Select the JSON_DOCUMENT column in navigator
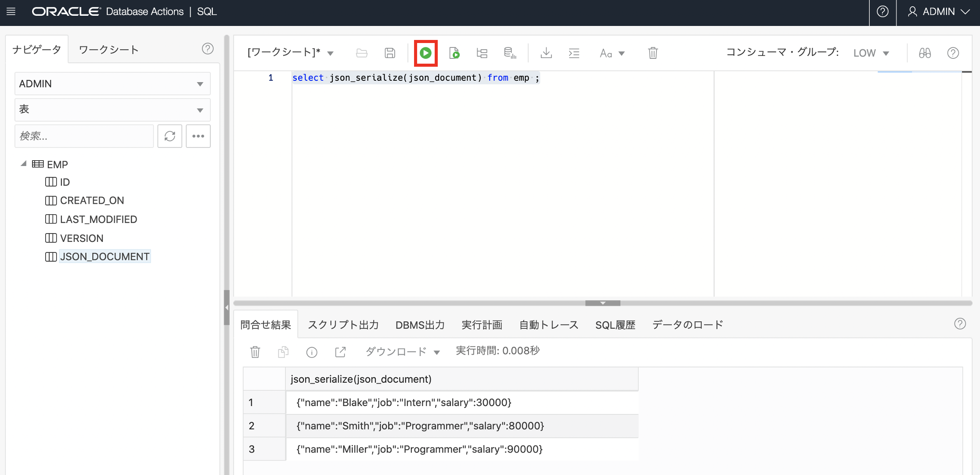This screenshot has height=475, width=980. tap(104, 256)
